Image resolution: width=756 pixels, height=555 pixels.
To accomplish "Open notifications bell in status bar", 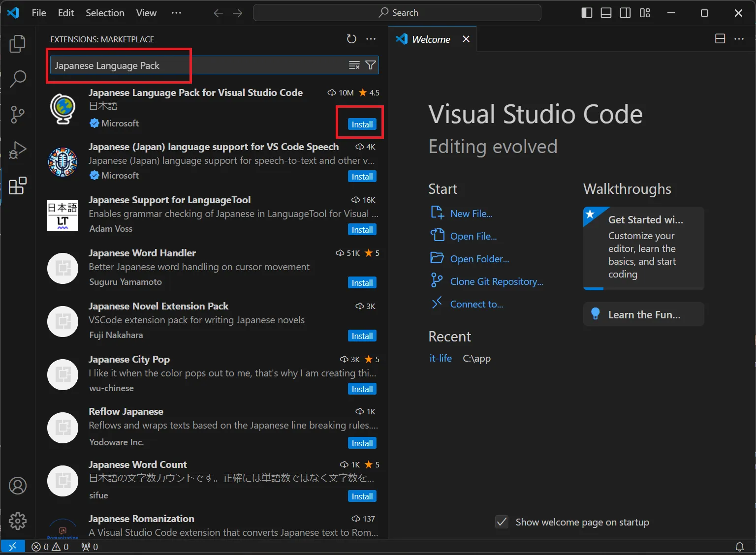I will [740, 547].
